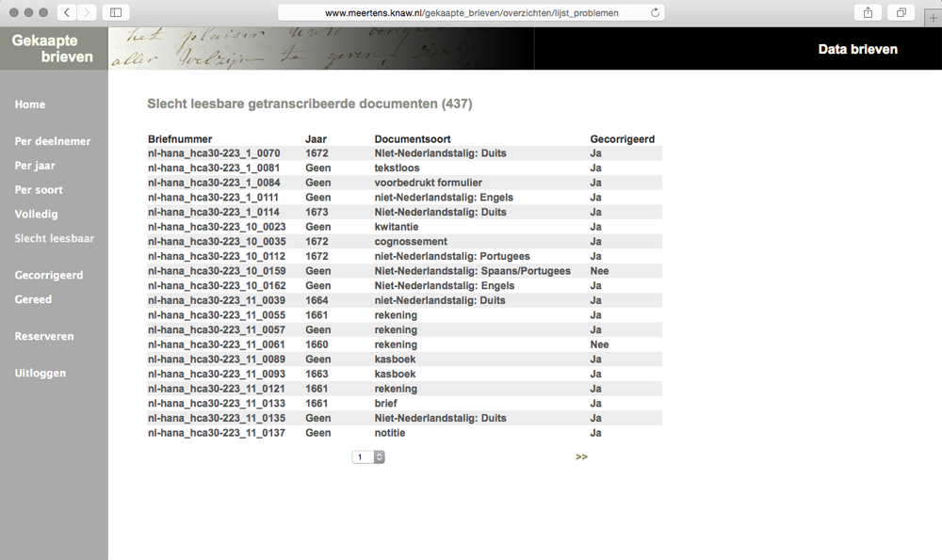Viewport: 942px width, 560px height.
Task: Click the Gekaapte brieven site logo
Action: pyautogui.click(x=53, y=49)
